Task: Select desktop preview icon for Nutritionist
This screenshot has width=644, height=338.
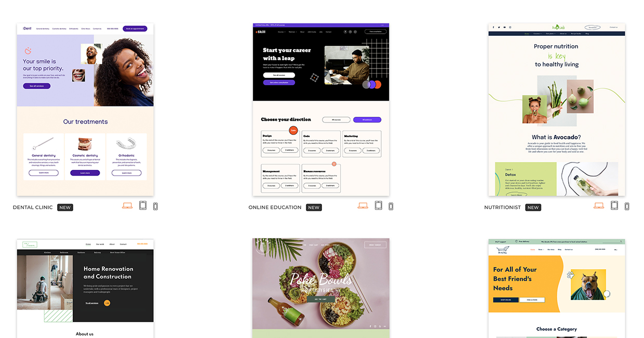Action: 599,206
